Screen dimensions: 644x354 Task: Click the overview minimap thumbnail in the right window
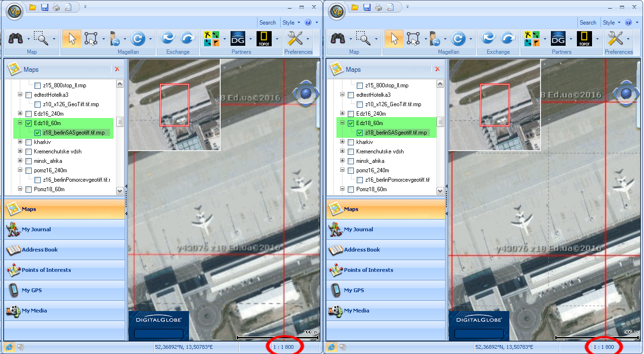pyautogui.click(x=494, y=105)
